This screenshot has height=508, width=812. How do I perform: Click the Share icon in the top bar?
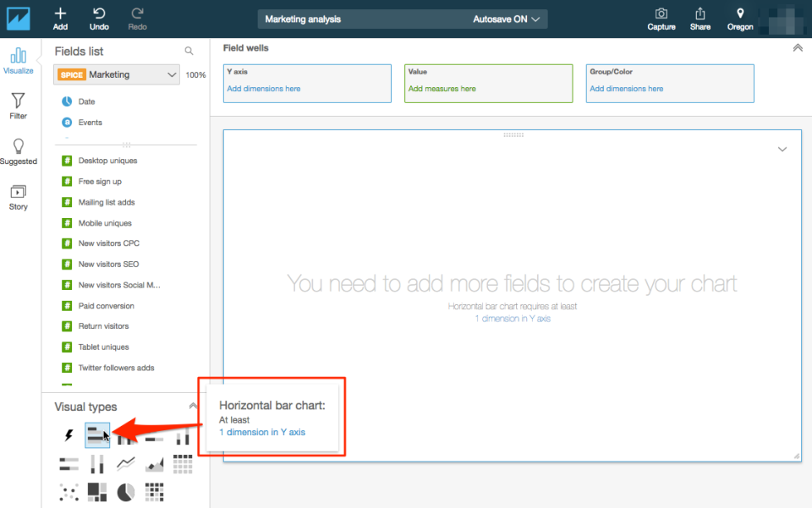pyautogui.click(x=700, y=19)
